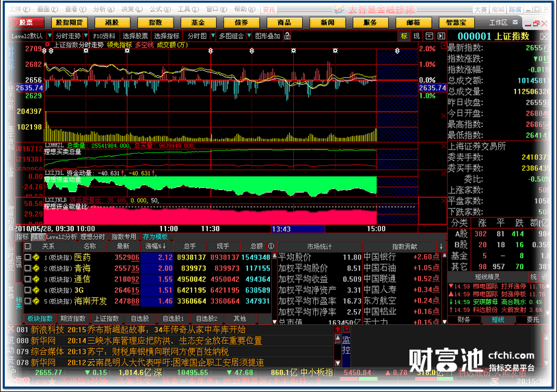Click the yellow diamond icon in 通信 row
This screenshot has width=557, height=392.
36,279
